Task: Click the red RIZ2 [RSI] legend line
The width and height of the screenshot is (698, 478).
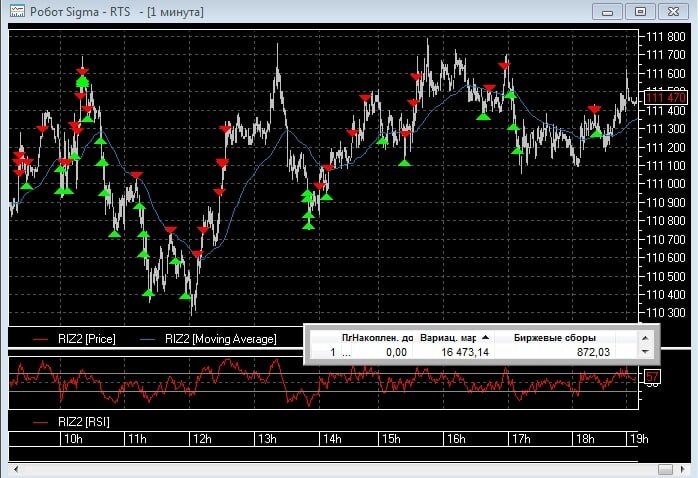Action: point(40,422)
